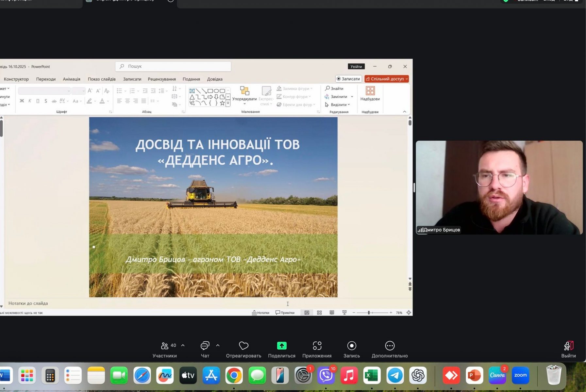This screenshot has width=586, height=392.
Task: Switch to the Показ слайдів tab
Action: pos(102,79)
